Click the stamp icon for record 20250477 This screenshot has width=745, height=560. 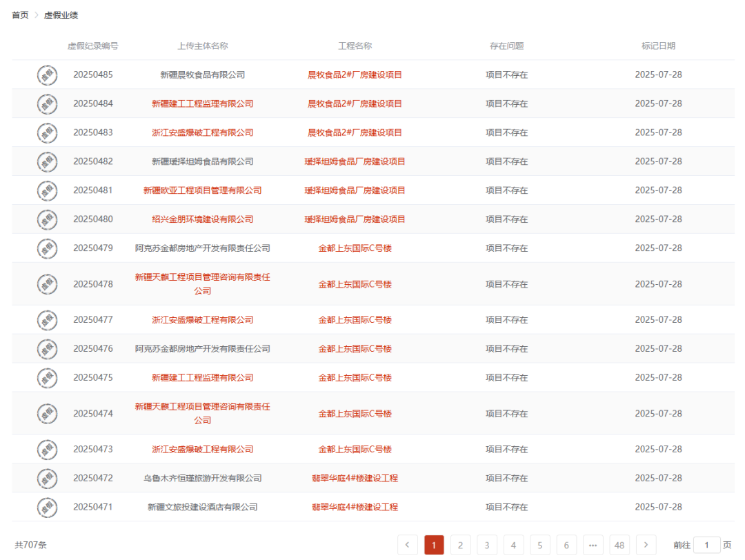click(47, 320)
